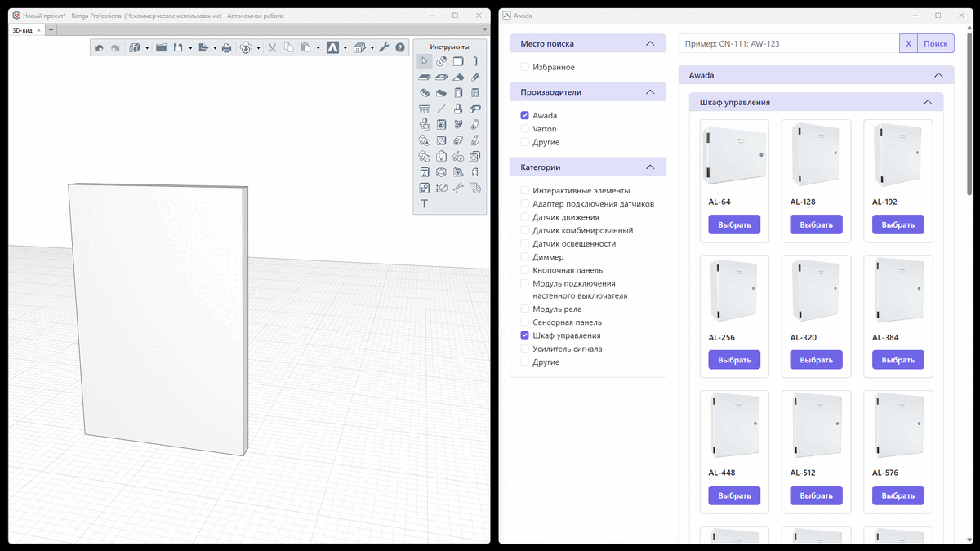The height and width of the screenshot is (551, 980).
Task: Open the paste options dropdown arrow
Action: (318, 48)
